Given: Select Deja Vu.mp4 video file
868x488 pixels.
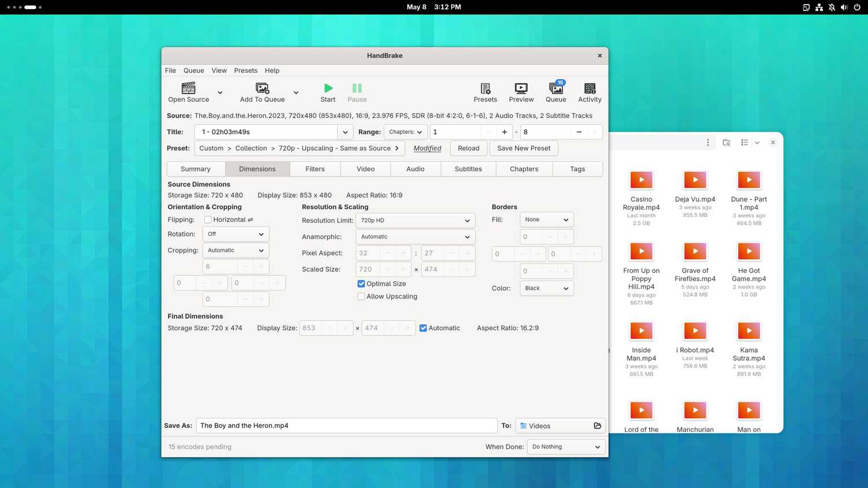Looking at the screenshot, I should 695,194.
